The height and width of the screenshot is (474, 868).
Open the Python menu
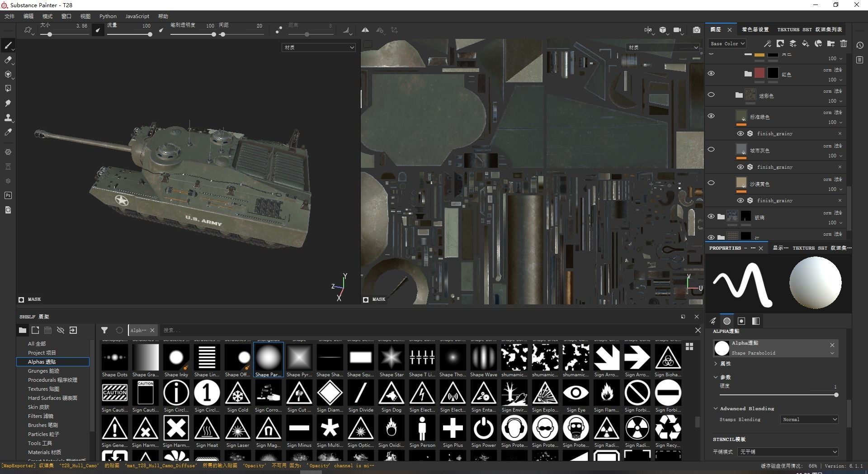pyautogui.click(x=108, y=16)
